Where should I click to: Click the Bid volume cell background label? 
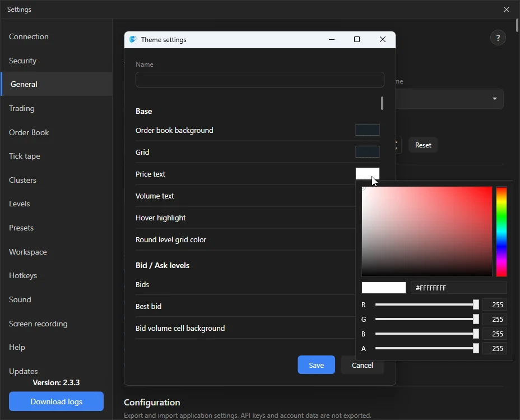pos(180,329)
